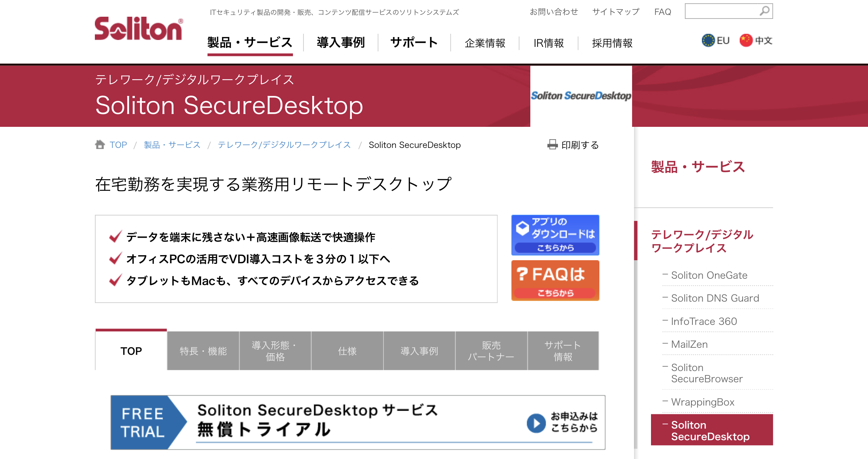Switch to product 導入事例 tab
Screen dimensions: 868x459
419,351
